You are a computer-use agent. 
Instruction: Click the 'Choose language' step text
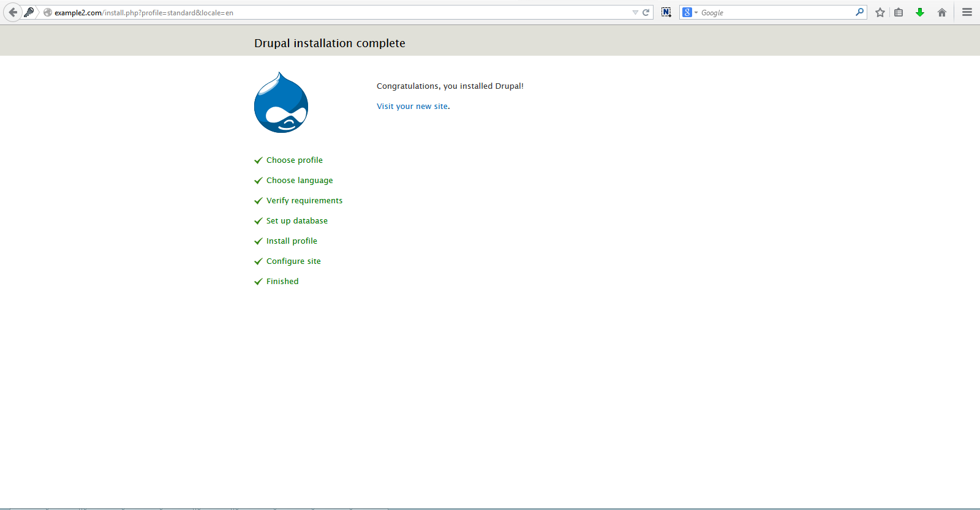tap(300, 180)
